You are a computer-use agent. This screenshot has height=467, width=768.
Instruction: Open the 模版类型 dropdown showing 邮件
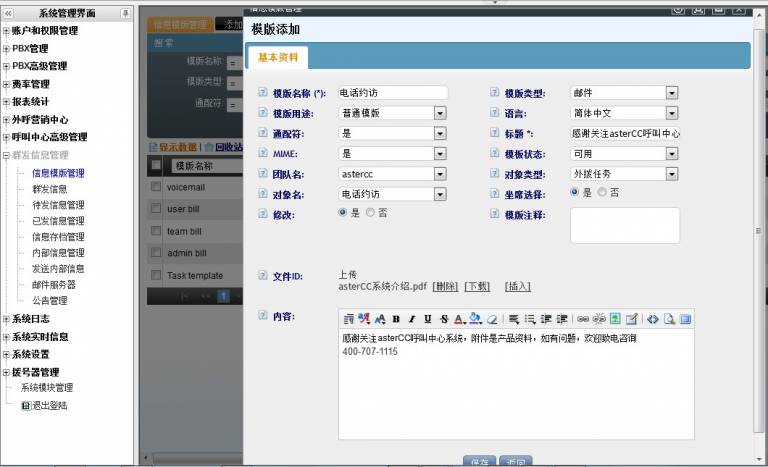[x=671, y=93]
